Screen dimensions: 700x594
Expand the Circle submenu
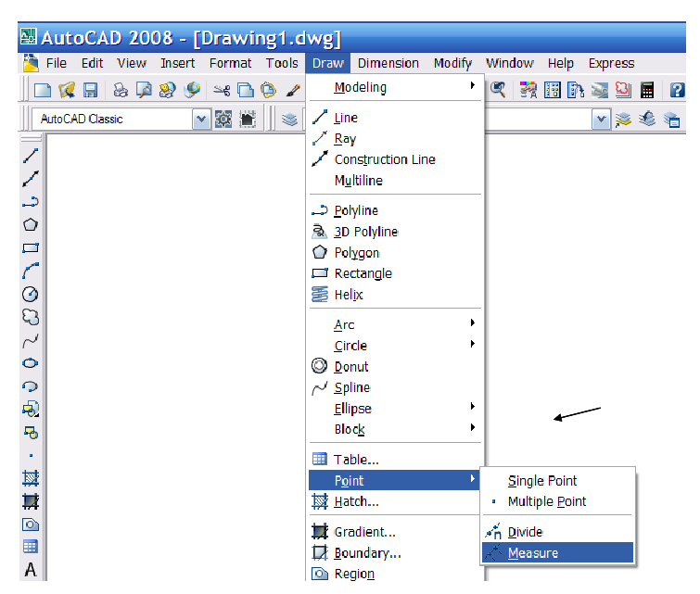point(395,346)
